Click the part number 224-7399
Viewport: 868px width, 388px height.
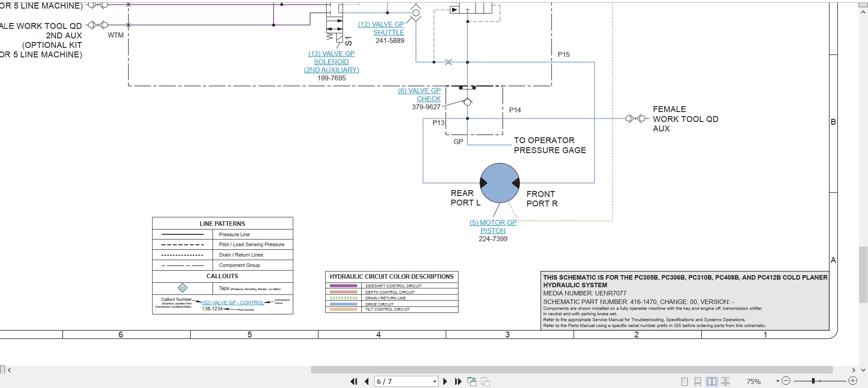point(493,239)
